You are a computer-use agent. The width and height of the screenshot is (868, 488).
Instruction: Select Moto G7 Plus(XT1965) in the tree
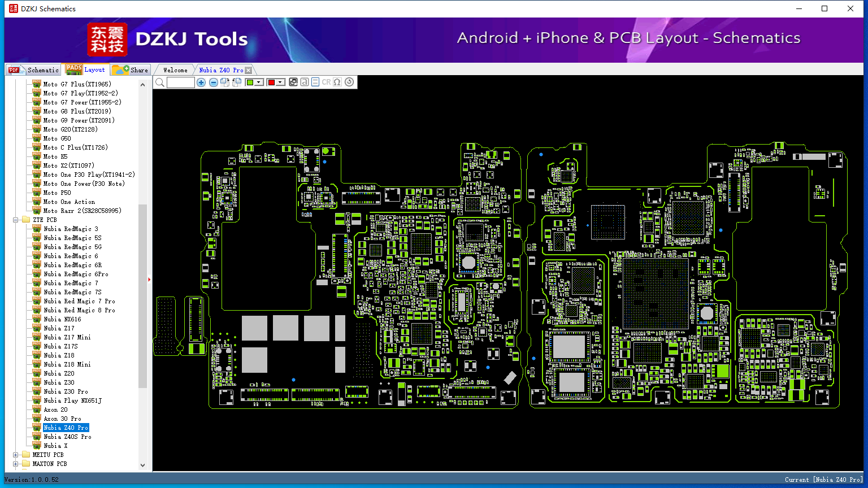[77, 84]
